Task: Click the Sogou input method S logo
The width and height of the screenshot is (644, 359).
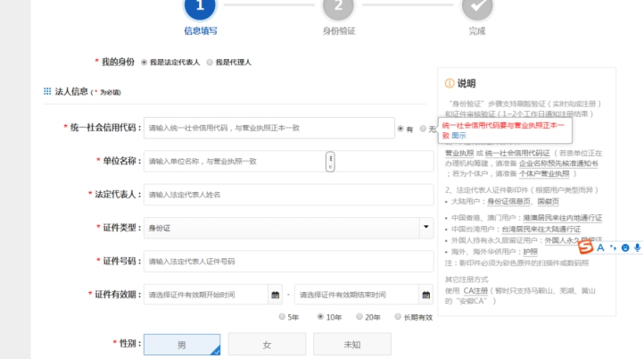Action: pyautogui.click(x=584, y=247)
